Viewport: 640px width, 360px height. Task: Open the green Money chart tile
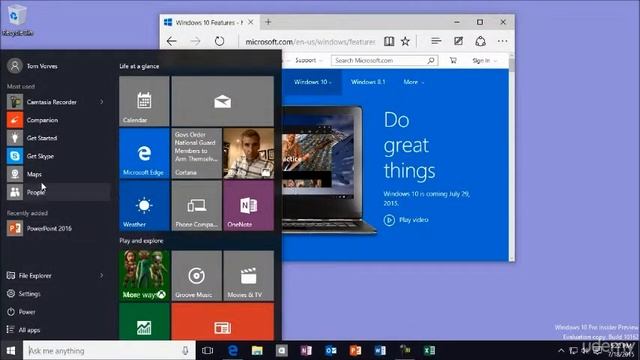pyautogui.click(x=144, y=322)
